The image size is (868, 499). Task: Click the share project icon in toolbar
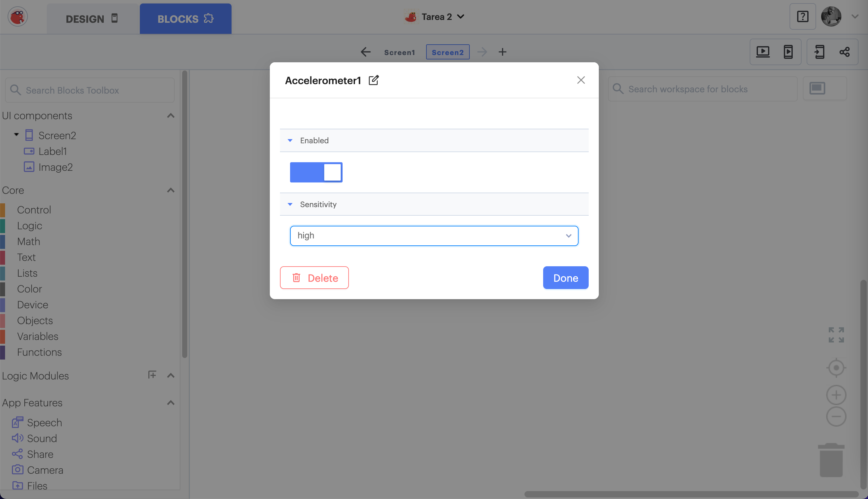[844, 52]
